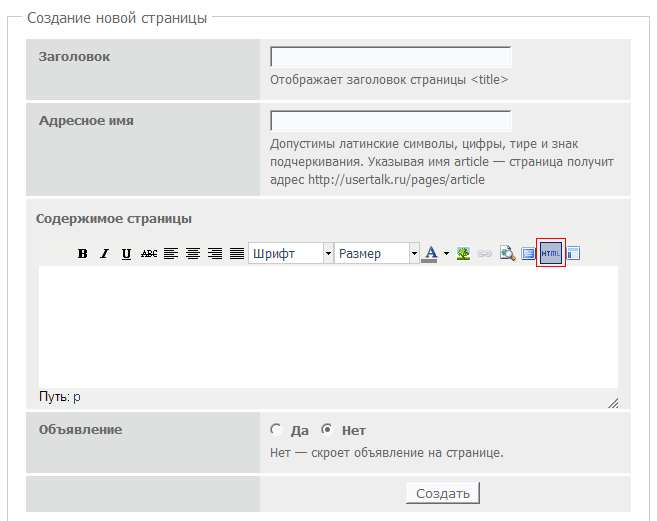Apply strikethrough (ABC) formatting

(x=149, y=254)
